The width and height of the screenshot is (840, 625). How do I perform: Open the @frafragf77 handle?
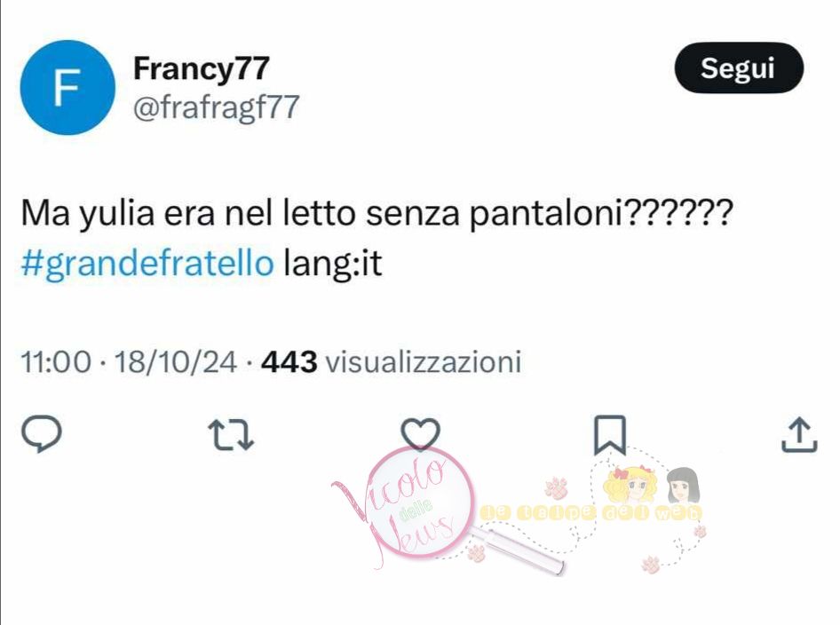[x=216, y=107]
